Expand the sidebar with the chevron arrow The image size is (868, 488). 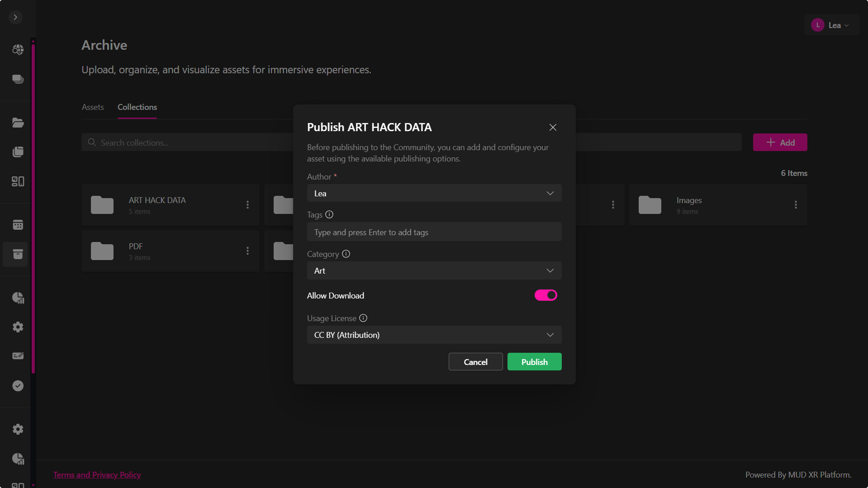pyautogui.click(x=15, y=17)
